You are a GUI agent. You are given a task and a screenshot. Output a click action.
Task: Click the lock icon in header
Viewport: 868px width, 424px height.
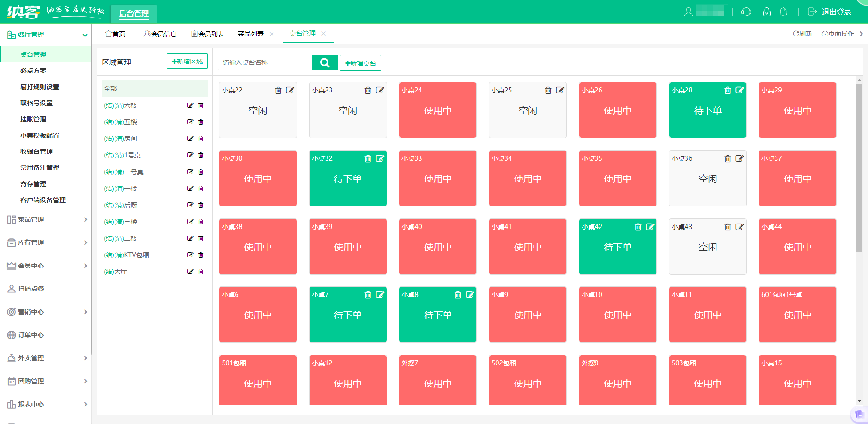click(766, 12)
